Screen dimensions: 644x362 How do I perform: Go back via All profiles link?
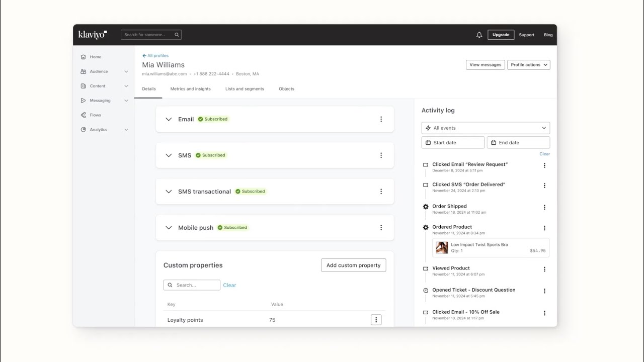(155, 56)
